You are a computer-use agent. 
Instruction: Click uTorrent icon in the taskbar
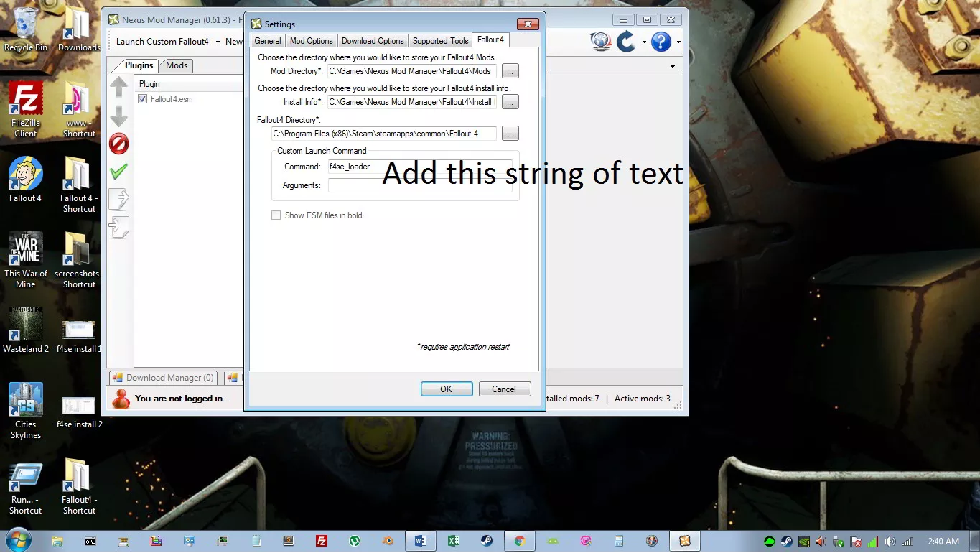pos(355,541)
